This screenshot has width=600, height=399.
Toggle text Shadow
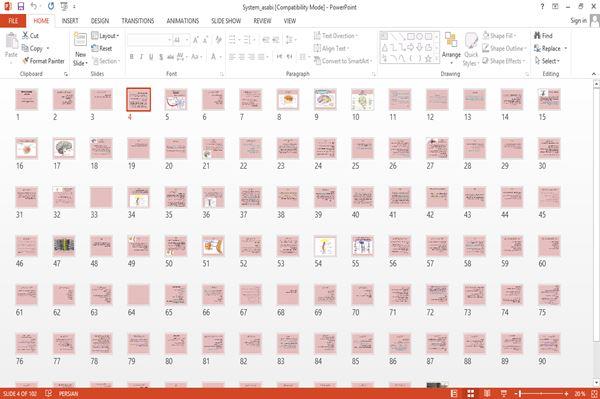pyautogui.click(x=161, y=57)
